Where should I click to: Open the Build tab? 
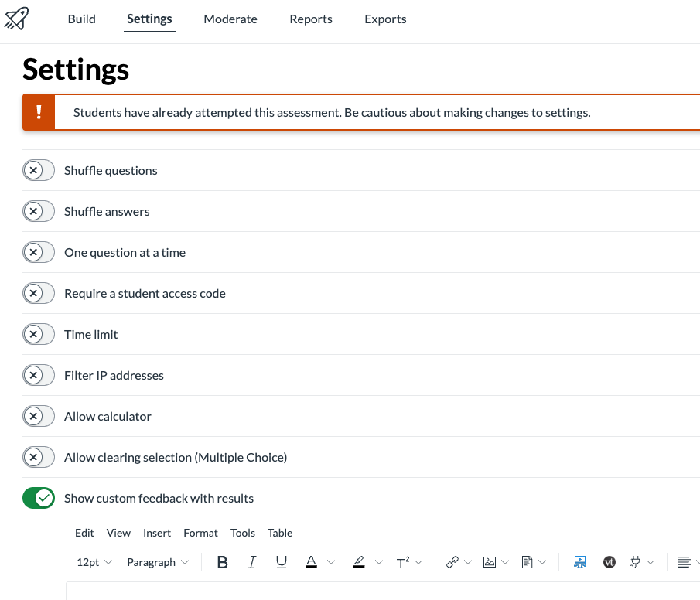coord(82,19)
